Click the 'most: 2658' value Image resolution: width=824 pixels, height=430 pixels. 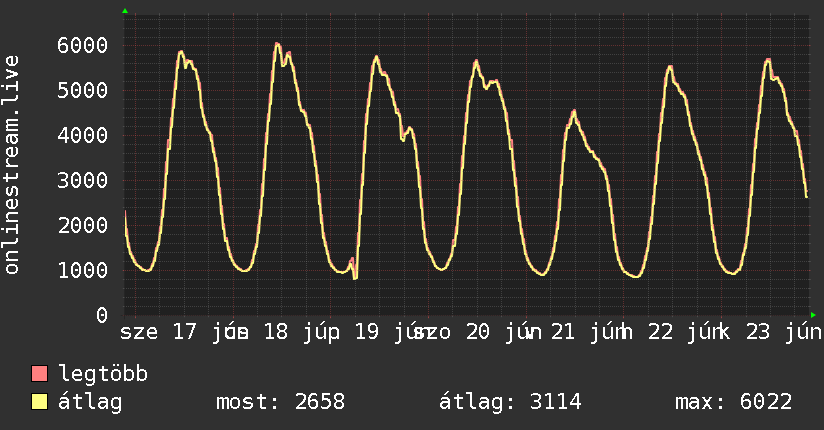(281, 402)
